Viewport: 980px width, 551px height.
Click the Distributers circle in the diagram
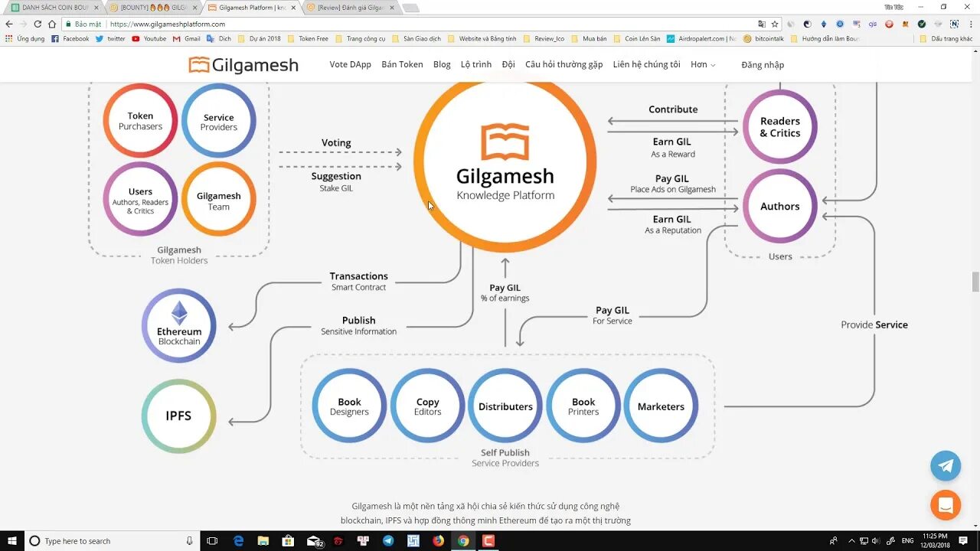point(505,406)
